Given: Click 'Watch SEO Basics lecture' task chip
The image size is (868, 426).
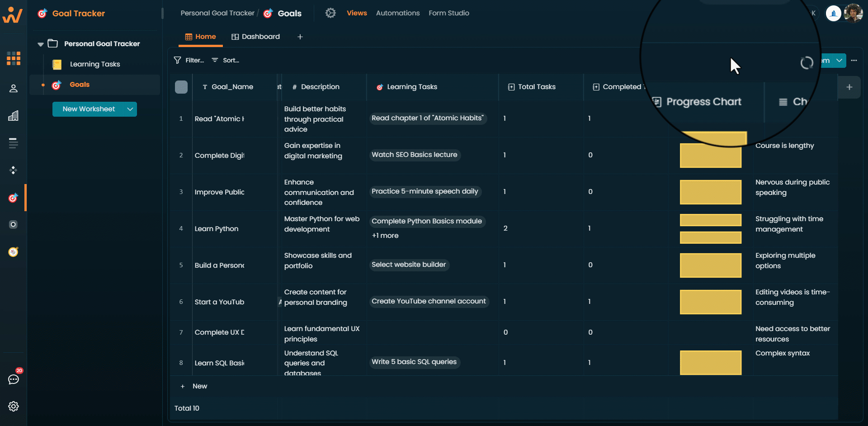Looking at the screenshot, I should click(x=415, y=155).
